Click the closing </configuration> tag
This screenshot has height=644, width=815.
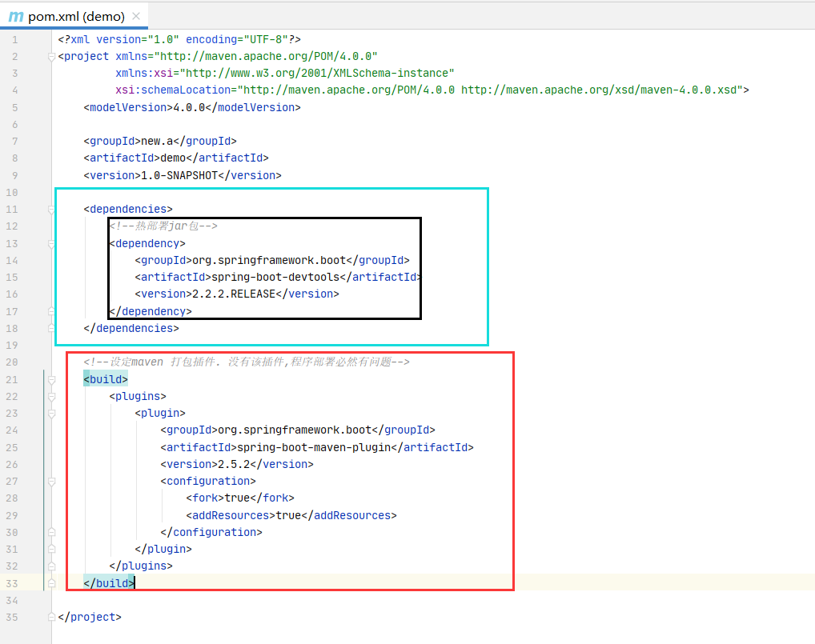click(211, 532)
